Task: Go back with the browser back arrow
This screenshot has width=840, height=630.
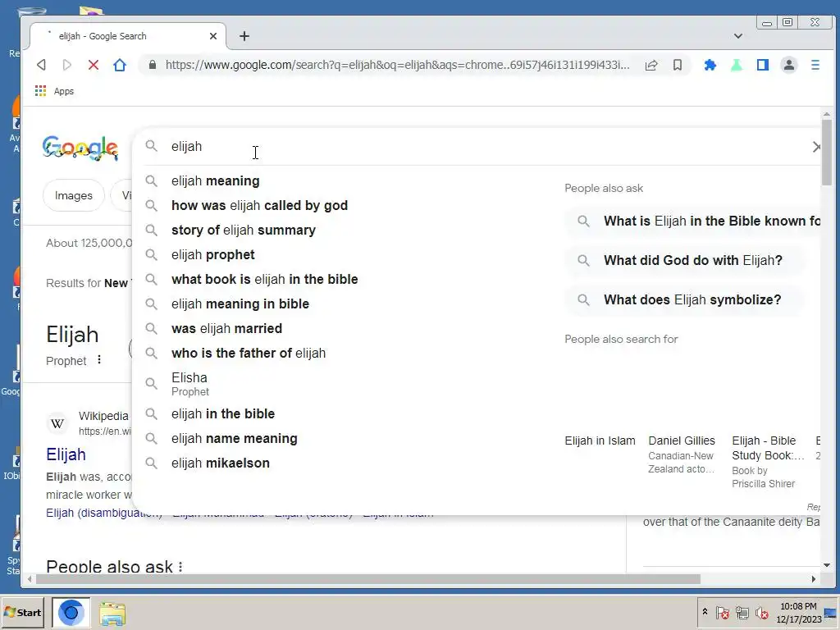Action: click(41, 65)
